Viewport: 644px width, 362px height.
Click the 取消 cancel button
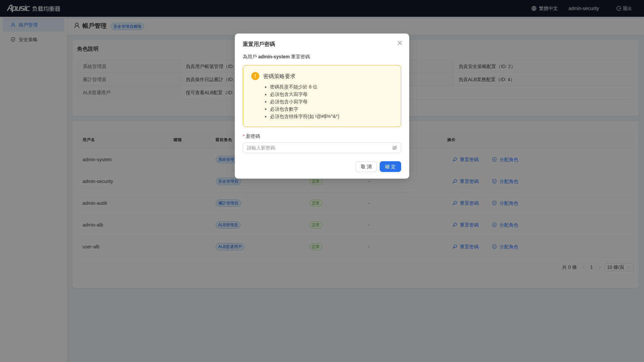click(366, 167)
